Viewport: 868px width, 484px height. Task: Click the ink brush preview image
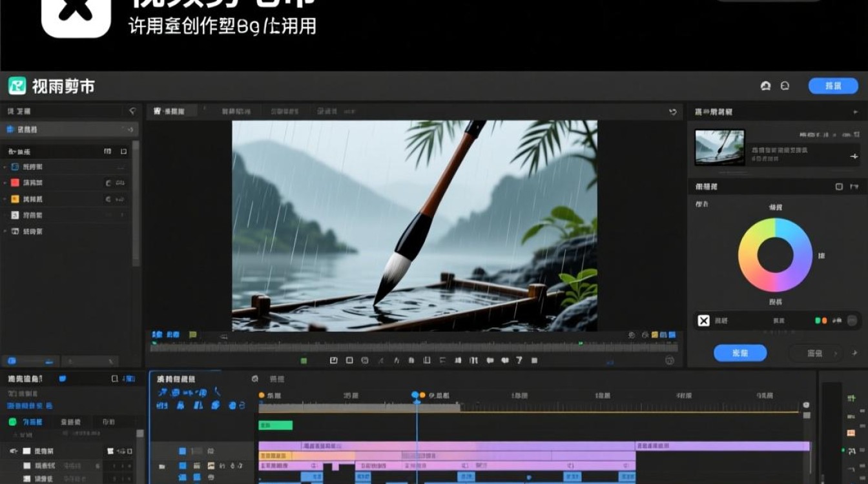415,225
